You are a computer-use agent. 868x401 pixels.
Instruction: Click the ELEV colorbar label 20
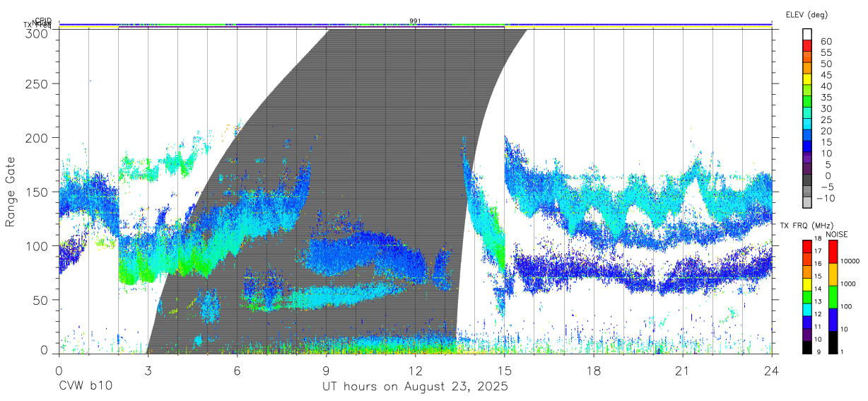[826, 131]
